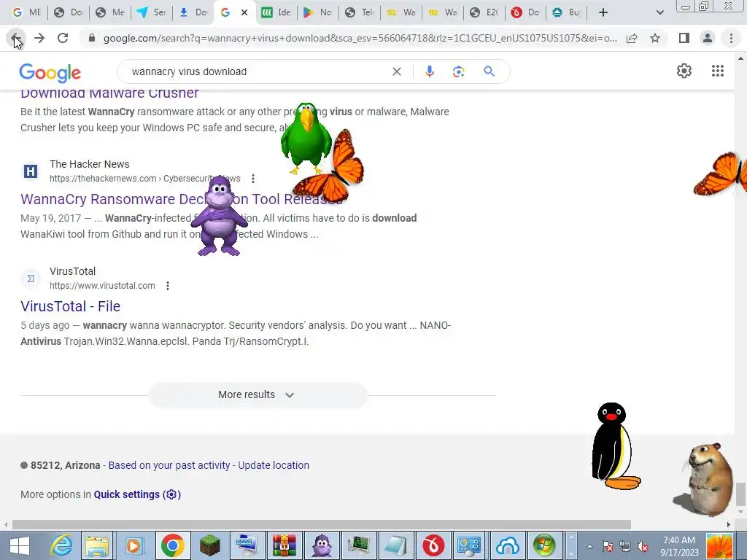Screen dimensions: 747x560
Task: Switch to the 'Ser' Telegram-icon tab
Action: (x=152, y=12)
